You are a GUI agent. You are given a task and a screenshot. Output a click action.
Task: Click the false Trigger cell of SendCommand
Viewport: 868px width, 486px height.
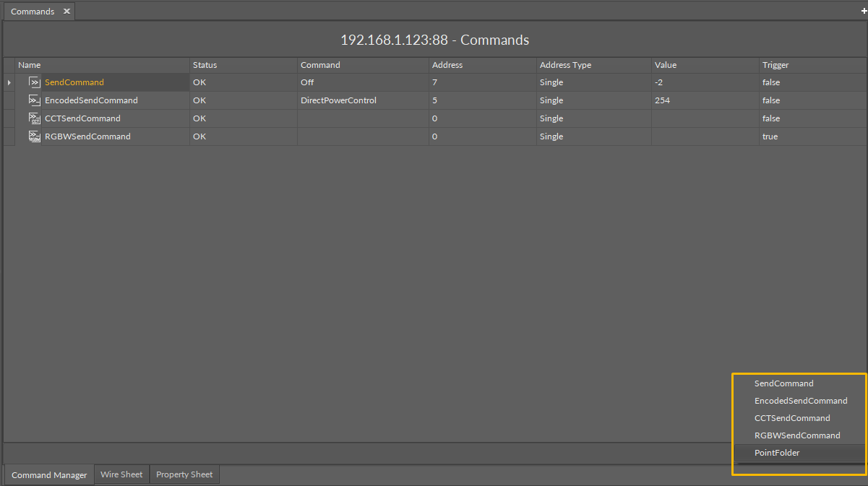coord(812,82)
